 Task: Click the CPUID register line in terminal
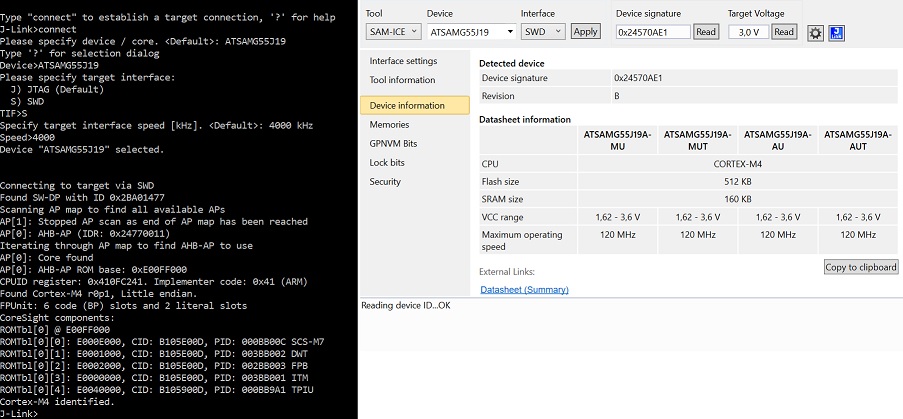pos(153,281)
